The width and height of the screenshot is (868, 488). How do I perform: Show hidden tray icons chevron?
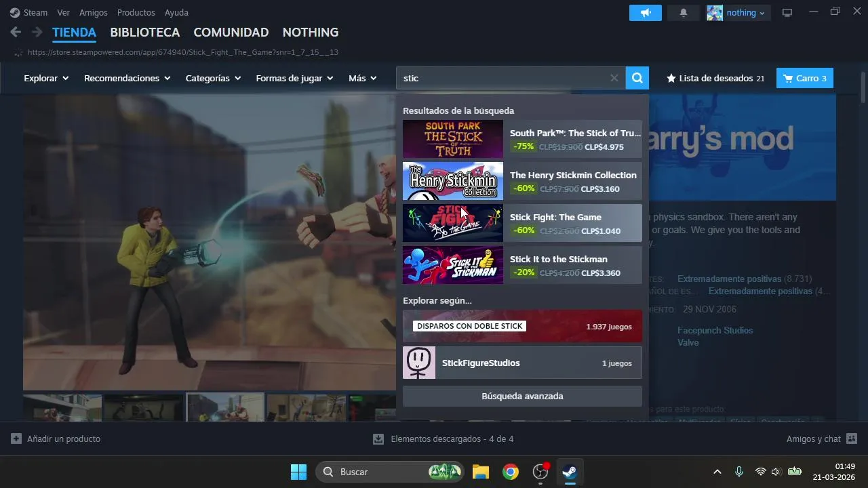point(717,472)
